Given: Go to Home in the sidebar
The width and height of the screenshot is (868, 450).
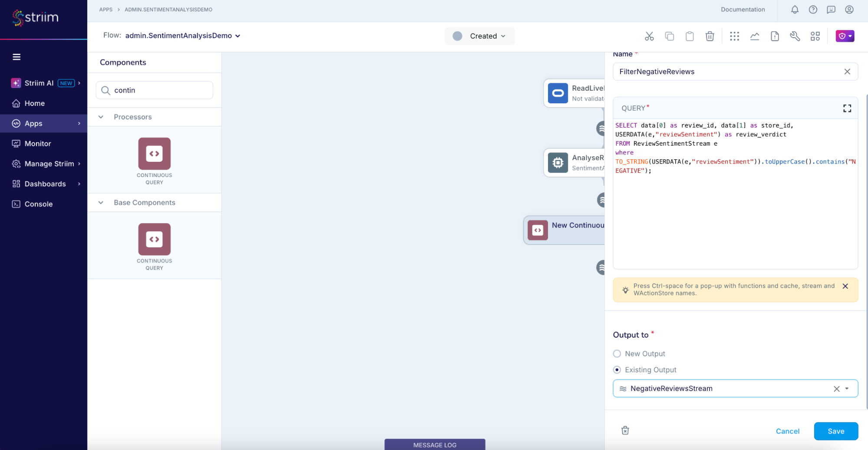Looking at the screenshot, I should (34, 103).
